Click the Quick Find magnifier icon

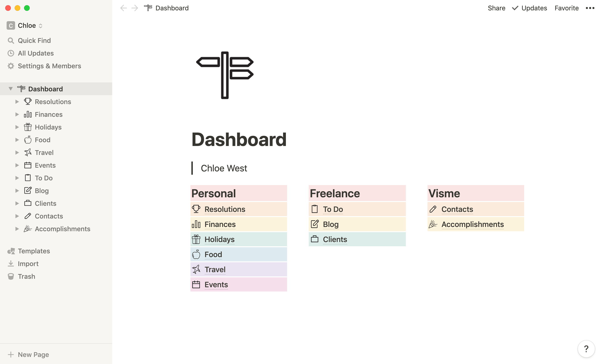[x=11, y=40]
